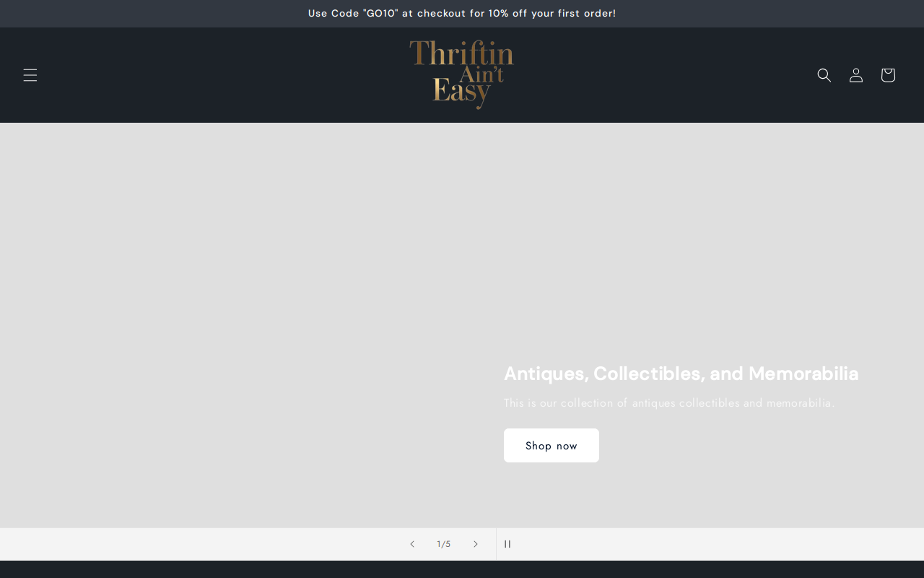924x578 pixels.
Task: Click the Thriftin Ain't Easy logo
Action: [x=462, y=75]
